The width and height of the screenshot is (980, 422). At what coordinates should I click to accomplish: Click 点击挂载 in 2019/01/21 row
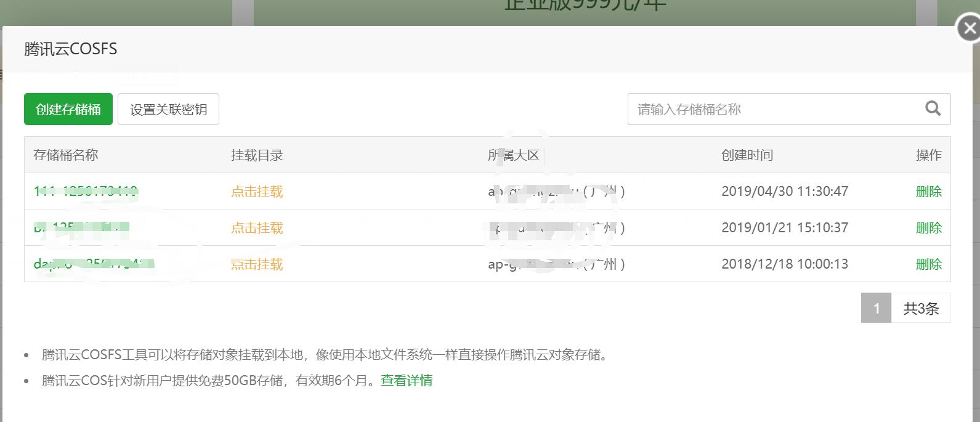pyautogui.click(x=257, y=228)
